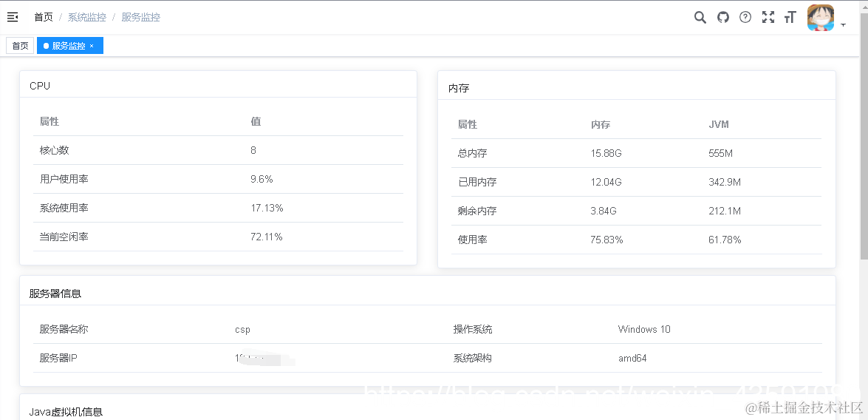Select the csp server name value
This screenshot has height=420, width=868.
pos(242,330)
